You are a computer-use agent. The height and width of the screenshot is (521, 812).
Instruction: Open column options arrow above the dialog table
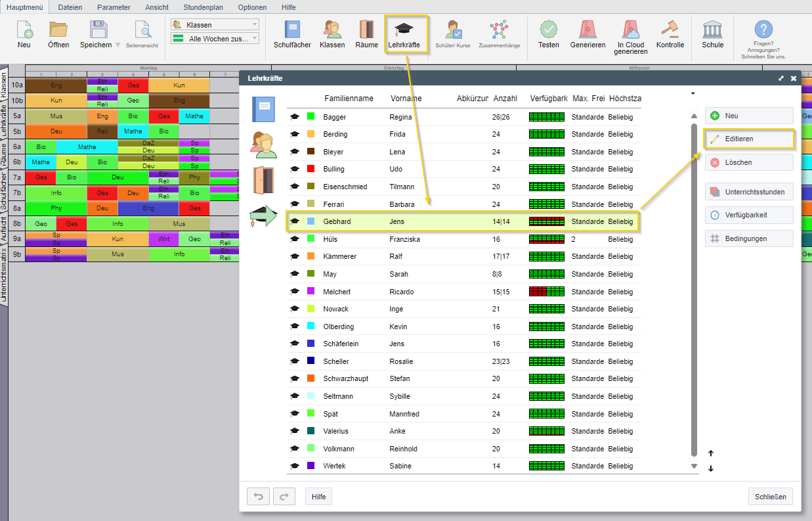click(x=693, y=93)
